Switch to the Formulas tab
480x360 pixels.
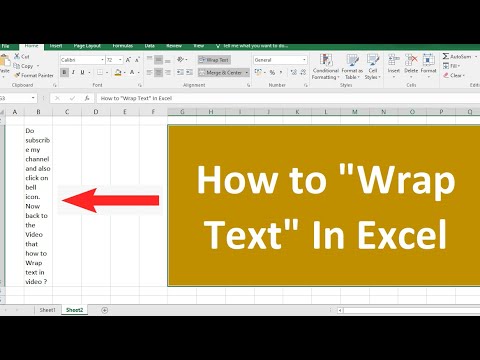point(123,46)
